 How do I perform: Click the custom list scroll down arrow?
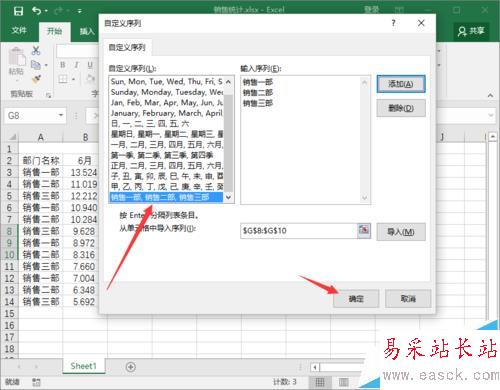(x=228, y=197)
